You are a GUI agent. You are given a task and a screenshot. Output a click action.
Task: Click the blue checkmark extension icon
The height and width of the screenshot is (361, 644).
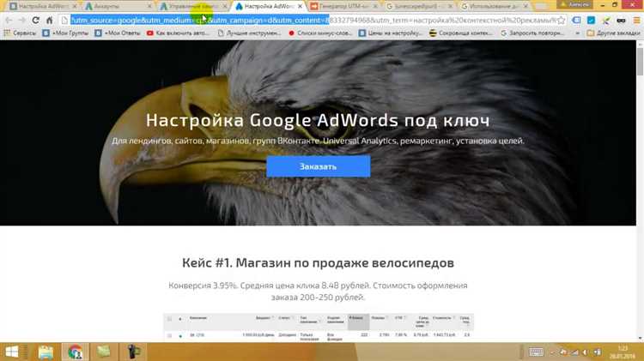(x=591, y=20)
